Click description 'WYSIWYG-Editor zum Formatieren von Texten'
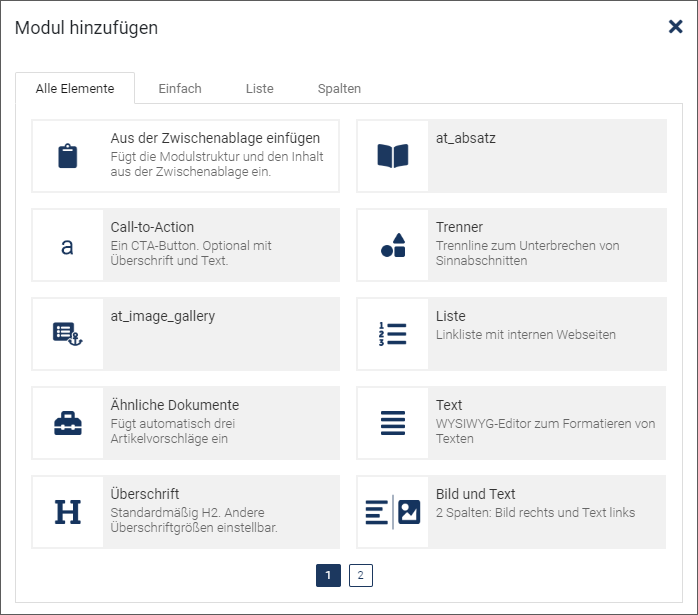This screenshot has width=698, height=615. coord(545,431)
